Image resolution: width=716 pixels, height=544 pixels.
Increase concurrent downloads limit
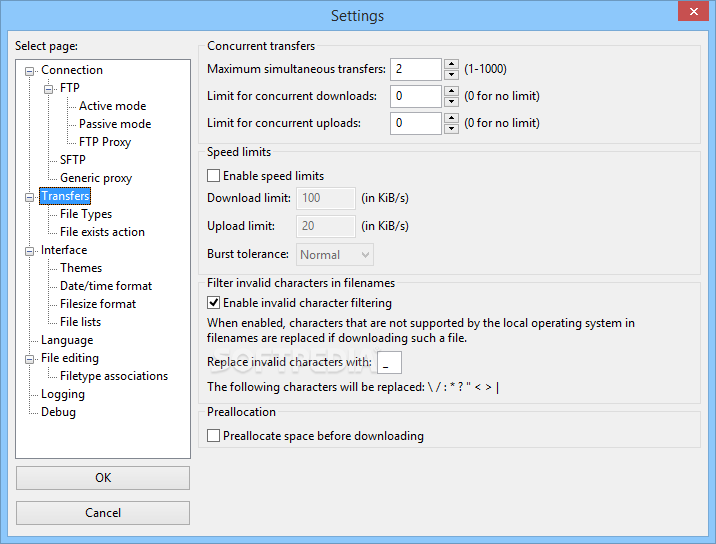[x=451, y=91]
